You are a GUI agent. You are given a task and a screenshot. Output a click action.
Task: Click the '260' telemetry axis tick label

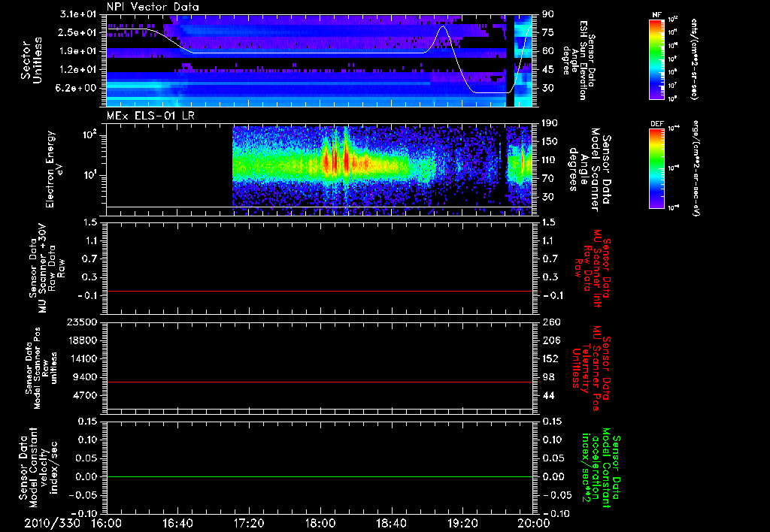point(550,322)
